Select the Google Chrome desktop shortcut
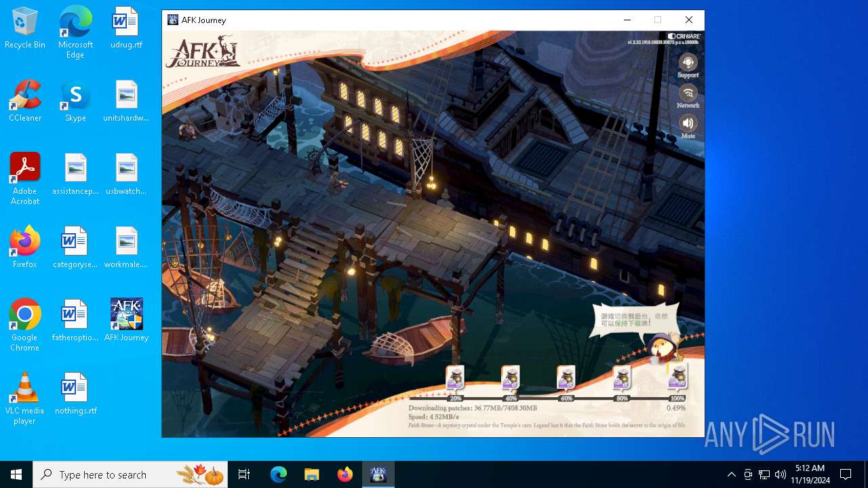Viewport: 868px width, 488px height. [x=25, y=325]
